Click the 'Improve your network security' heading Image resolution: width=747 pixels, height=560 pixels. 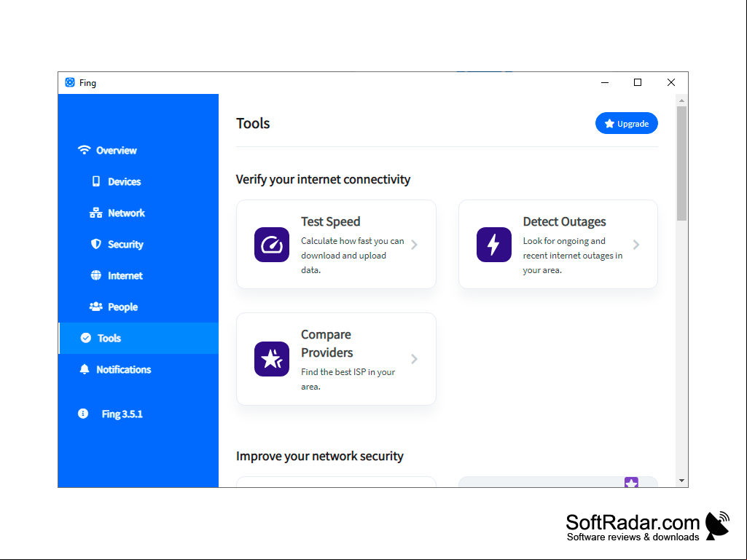320,456
